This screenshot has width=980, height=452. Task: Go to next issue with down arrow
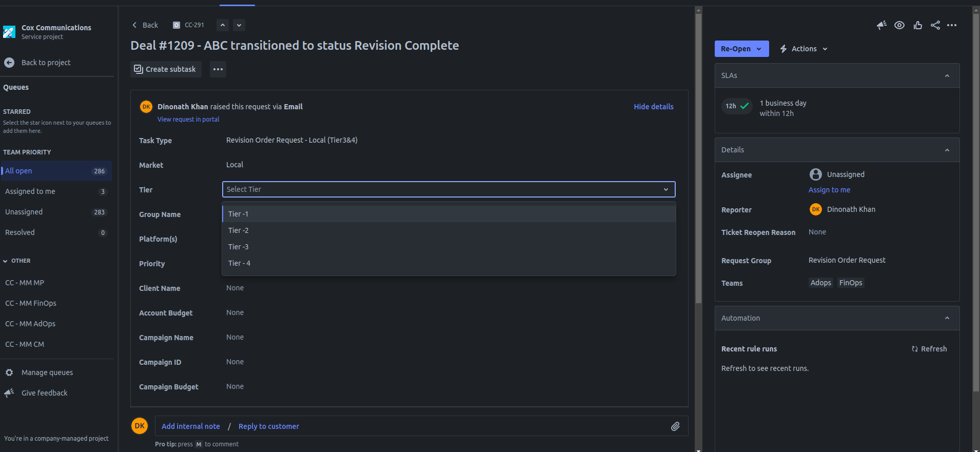[x=239, y=25]
